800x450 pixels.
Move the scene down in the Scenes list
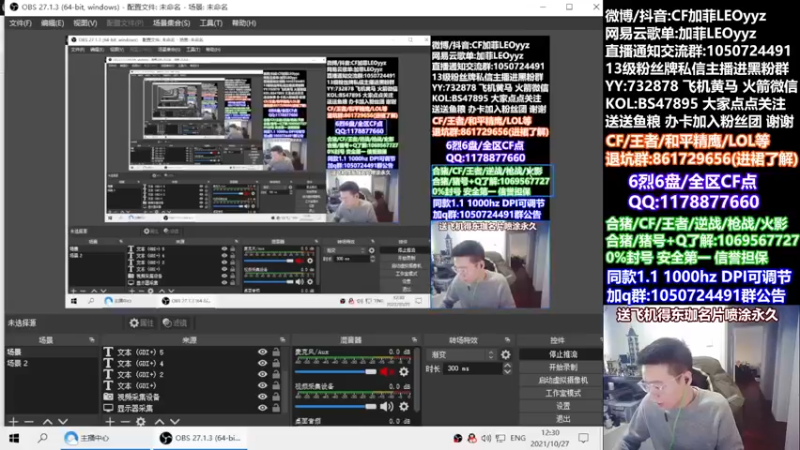point(63,421)
